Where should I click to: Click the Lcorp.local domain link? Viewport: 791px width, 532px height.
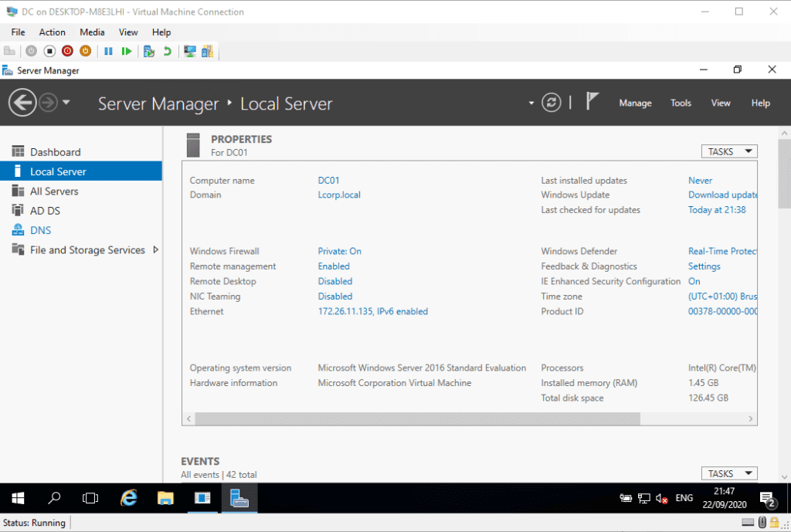(339, 195)
